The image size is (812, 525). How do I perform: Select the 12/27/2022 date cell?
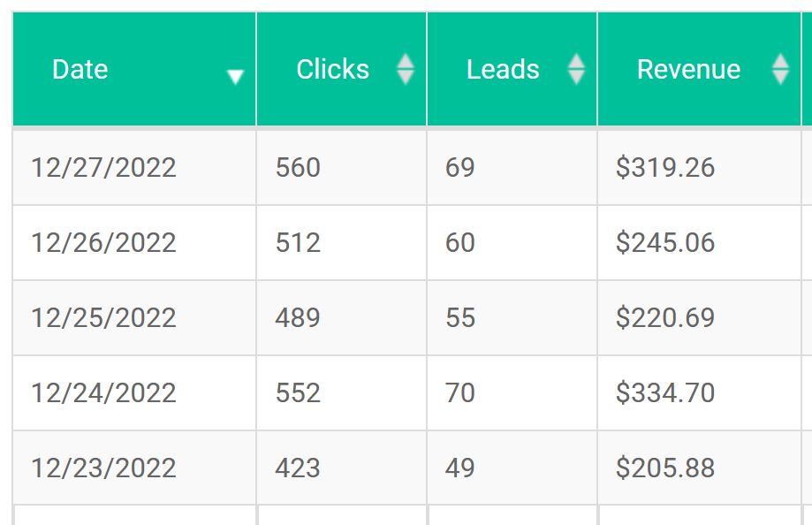[x=103, y=167]
